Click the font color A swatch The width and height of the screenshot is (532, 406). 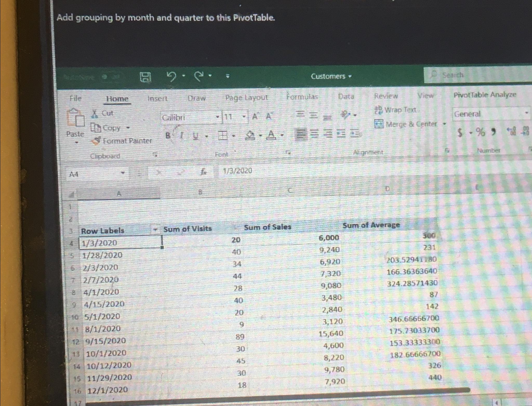(x=271, y=135)
